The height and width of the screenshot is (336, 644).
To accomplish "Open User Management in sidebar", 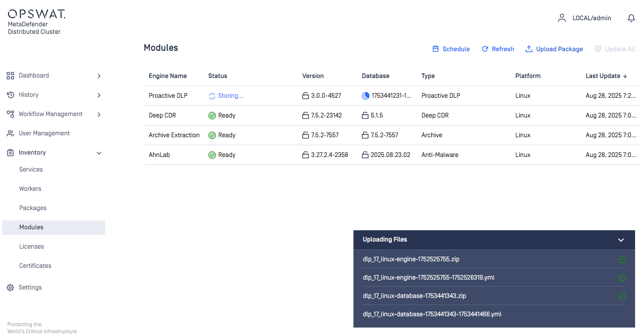I will click(44, 133).
